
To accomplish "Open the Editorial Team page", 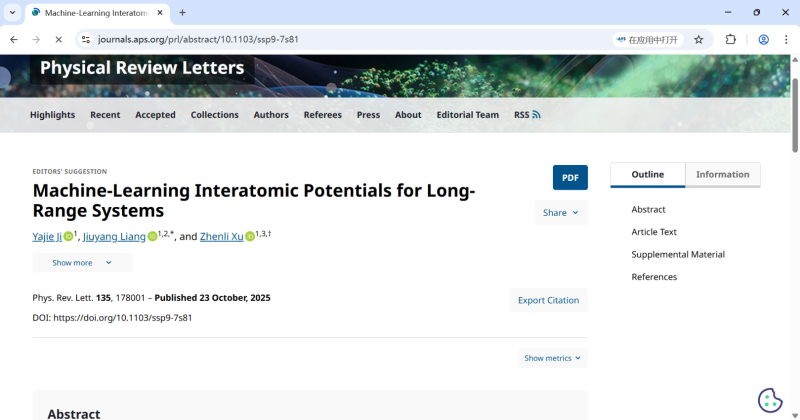I will click(467, 115).
